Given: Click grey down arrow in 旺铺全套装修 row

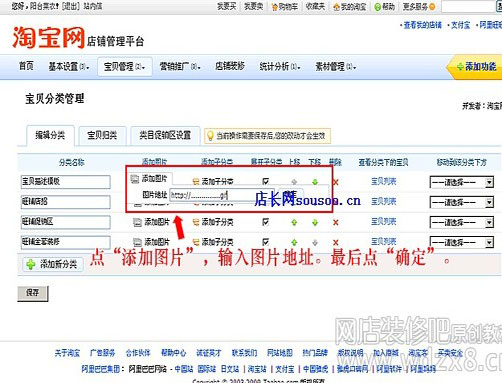Looking at the screenshot, I should point(315,242).
